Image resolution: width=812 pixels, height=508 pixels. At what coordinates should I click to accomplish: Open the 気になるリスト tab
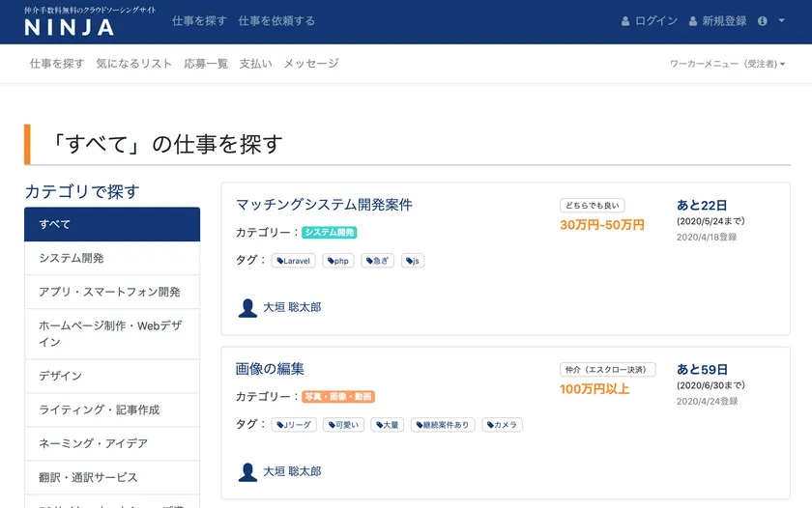point(133,64)
